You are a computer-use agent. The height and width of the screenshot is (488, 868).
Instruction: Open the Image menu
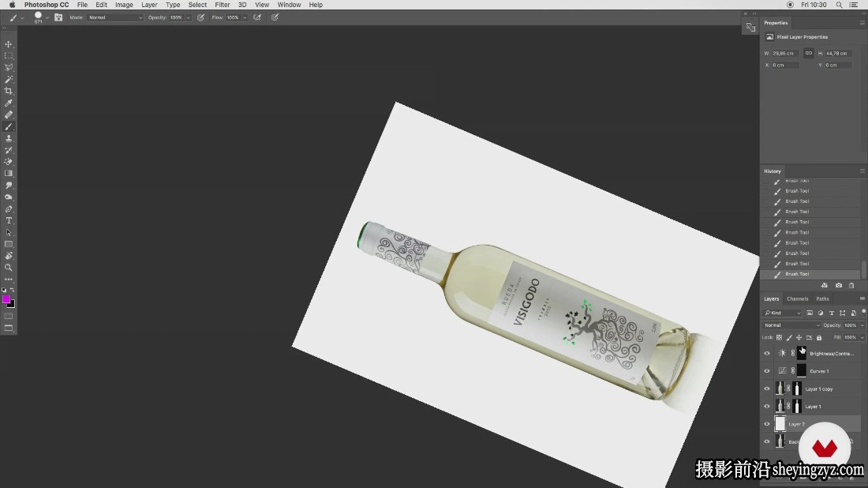pyautogui.click(x=124, y=5)
